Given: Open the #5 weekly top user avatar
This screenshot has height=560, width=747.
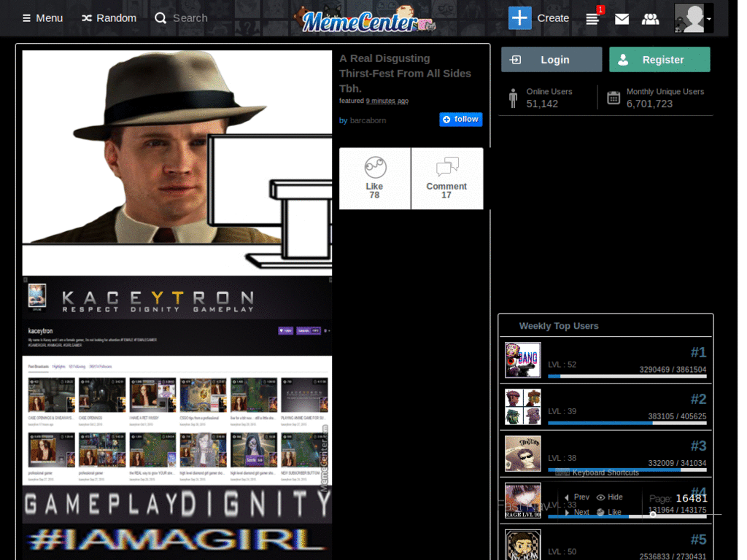Looking at the screenshot, I should [522, 545].
